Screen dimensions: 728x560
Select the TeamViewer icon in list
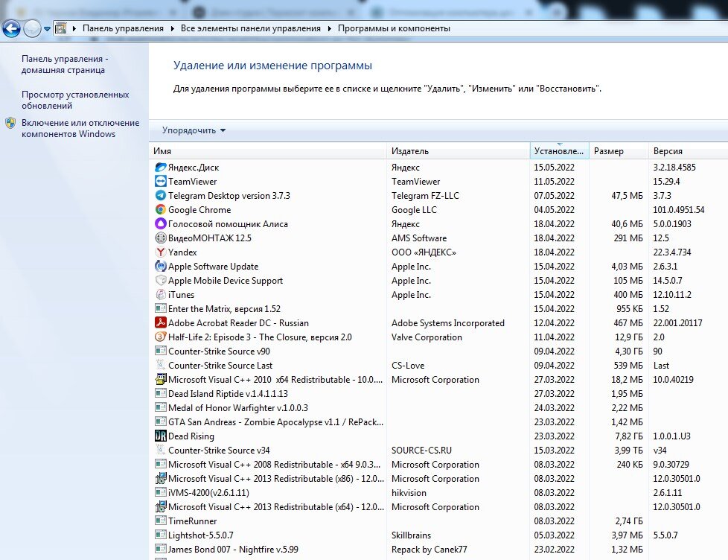click(161, 181)
